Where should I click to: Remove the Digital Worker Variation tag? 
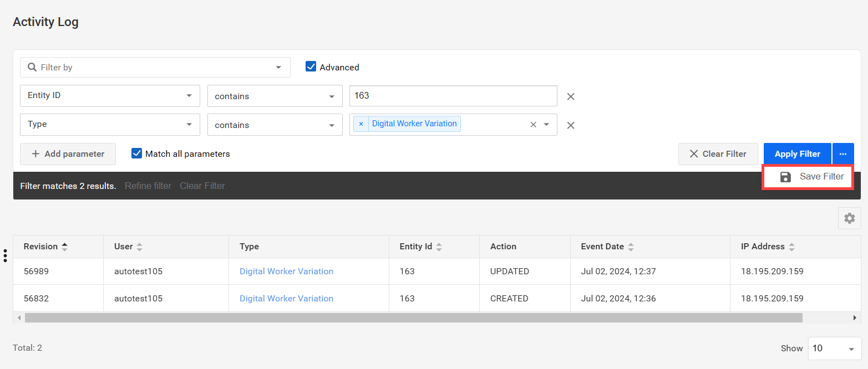point(361,124)
